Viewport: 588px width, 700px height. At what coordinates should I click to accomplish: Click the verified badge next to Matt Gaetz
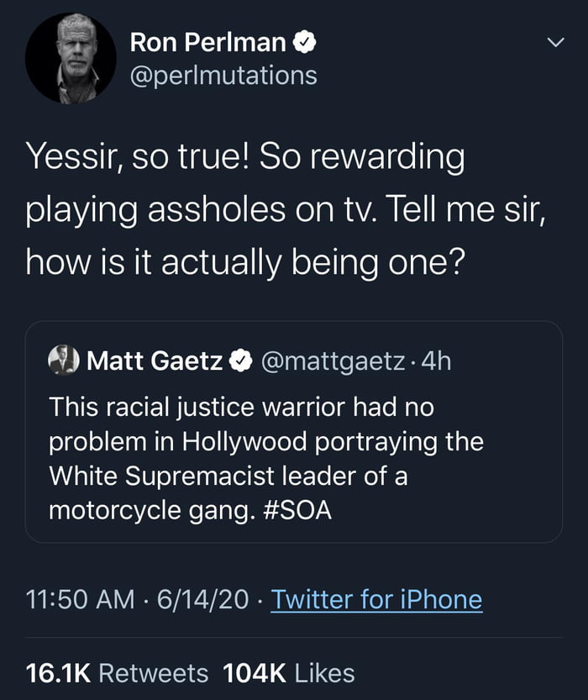coord(240,361)
